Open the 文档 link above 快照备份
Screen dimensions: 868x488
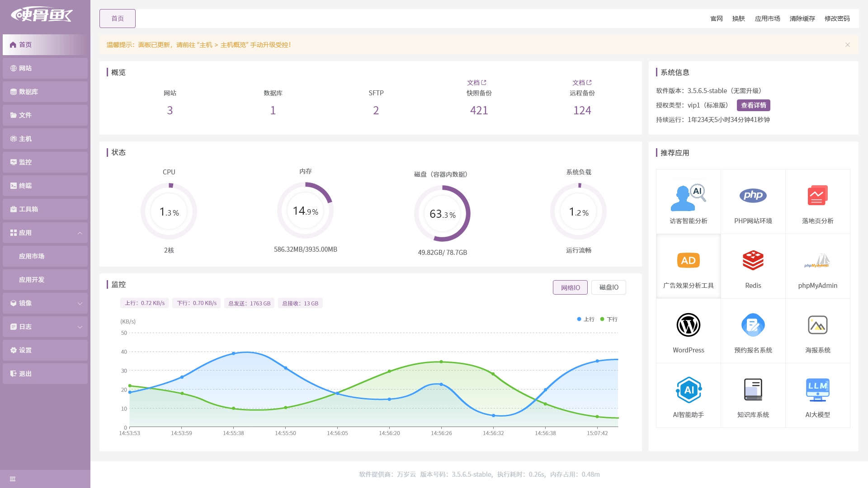pos(476,83)
